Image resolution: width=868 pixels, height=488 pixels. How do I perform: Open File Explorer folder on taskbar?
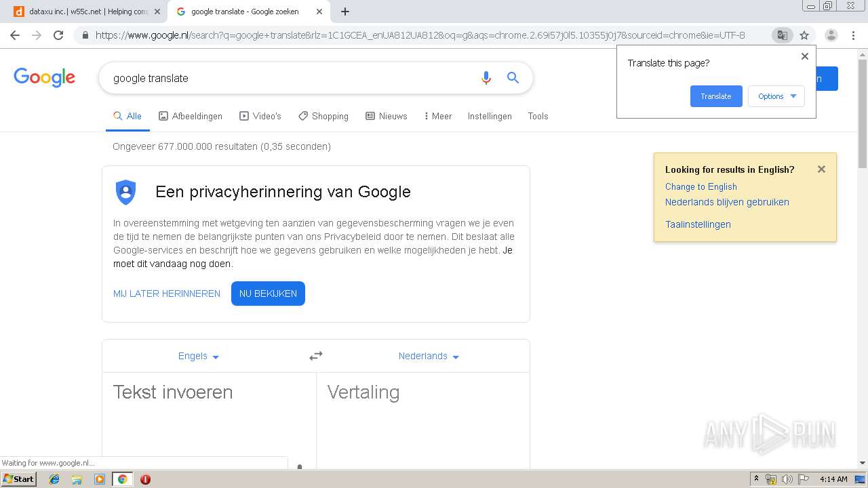pyautogui.click(x=77, y=479)
